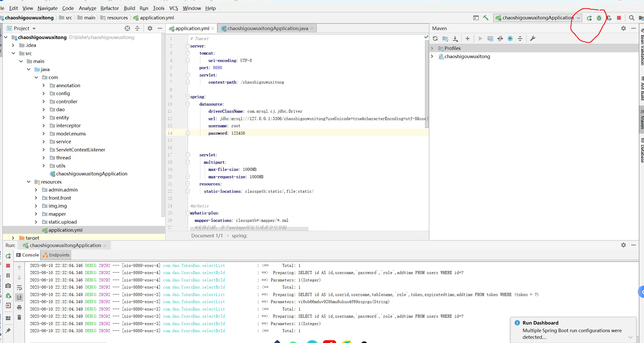This screenshot has height=343, width=644.
Task: Add a Maven project with the plus icon
Action: tap(468, 39)
